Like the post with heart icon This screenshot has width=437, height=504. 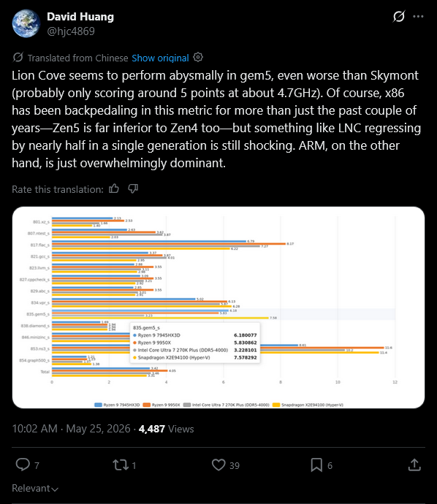218,465
